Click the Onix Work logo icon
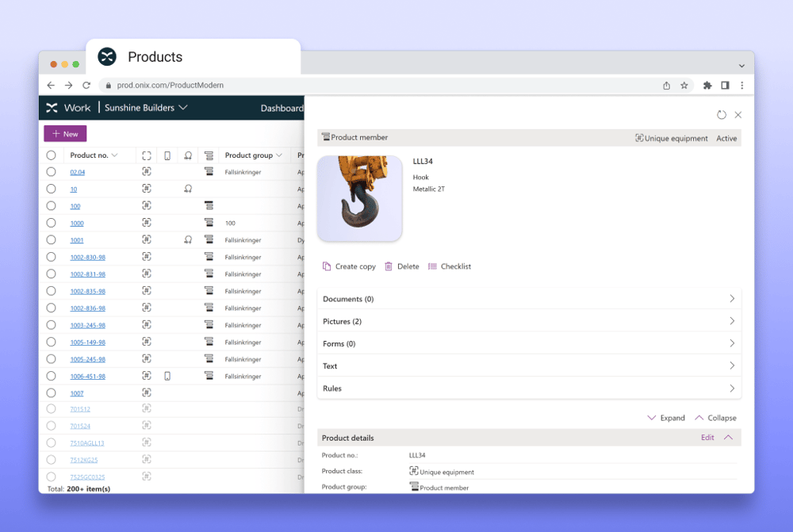This screenshot has height=532, width=793. (x=52, y=108)
